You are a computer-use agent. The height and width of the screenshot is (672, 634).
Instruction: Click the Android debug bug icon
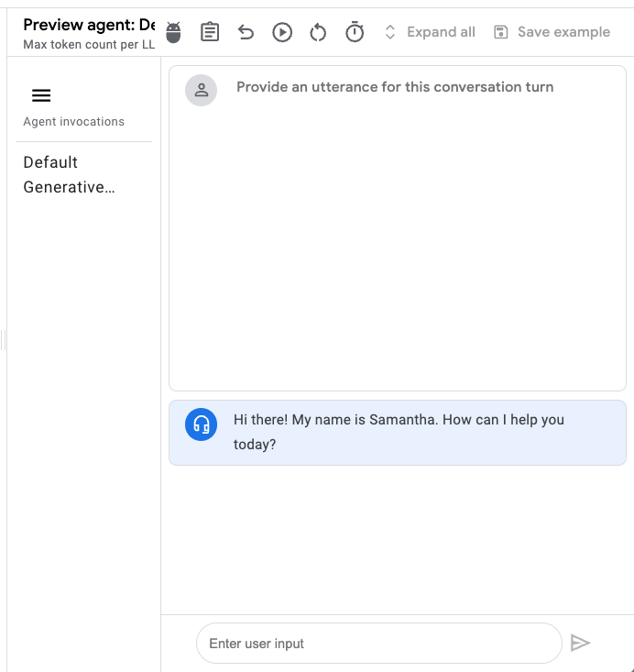(x=173, y=32)
